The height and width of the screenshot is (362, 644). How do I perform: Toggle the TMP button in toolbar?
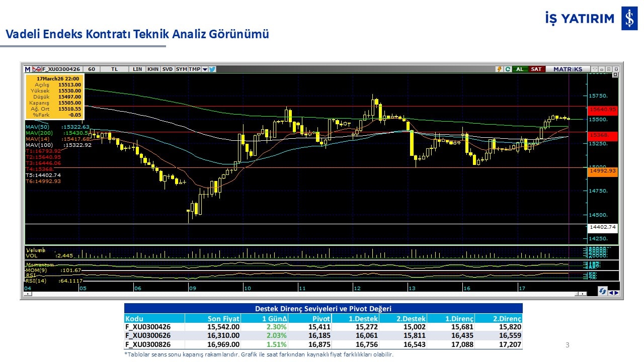point(194,69)
